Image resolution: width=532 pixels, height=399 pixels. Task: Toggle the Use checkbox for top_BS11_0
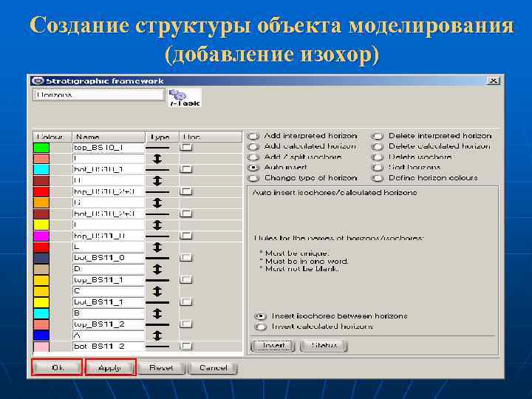tap(185, 236)
